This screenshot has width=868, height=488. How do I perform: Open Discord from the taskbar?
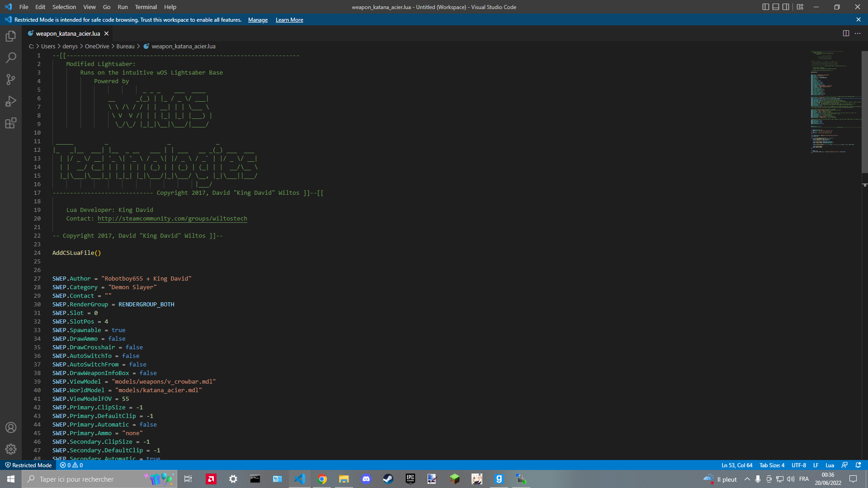click(366, 479)
